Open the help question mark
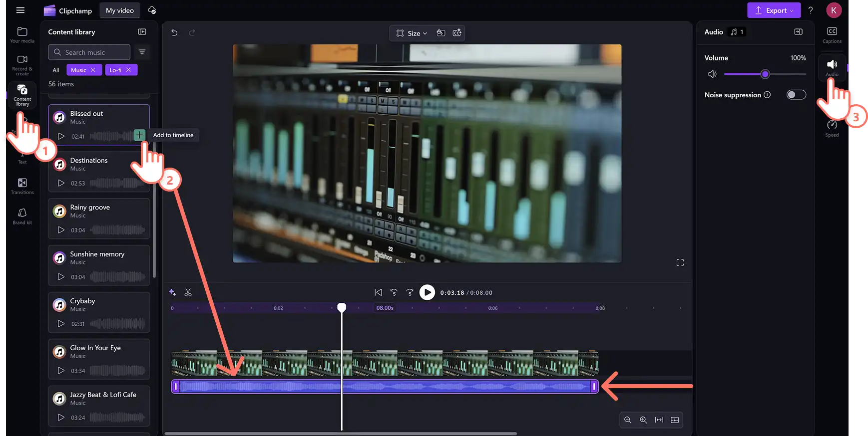 811,10
